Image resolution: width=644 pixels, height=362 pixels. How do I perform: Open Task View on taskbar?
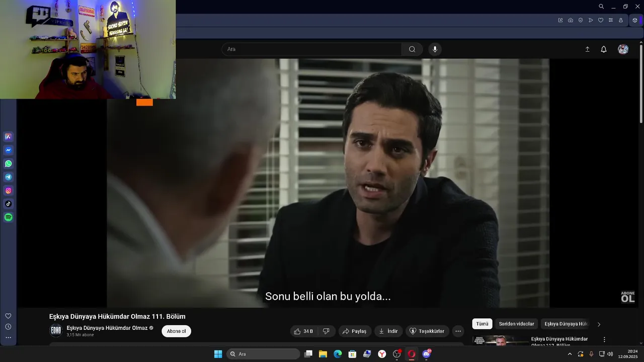pyautogui.click(x=308, y=354)
